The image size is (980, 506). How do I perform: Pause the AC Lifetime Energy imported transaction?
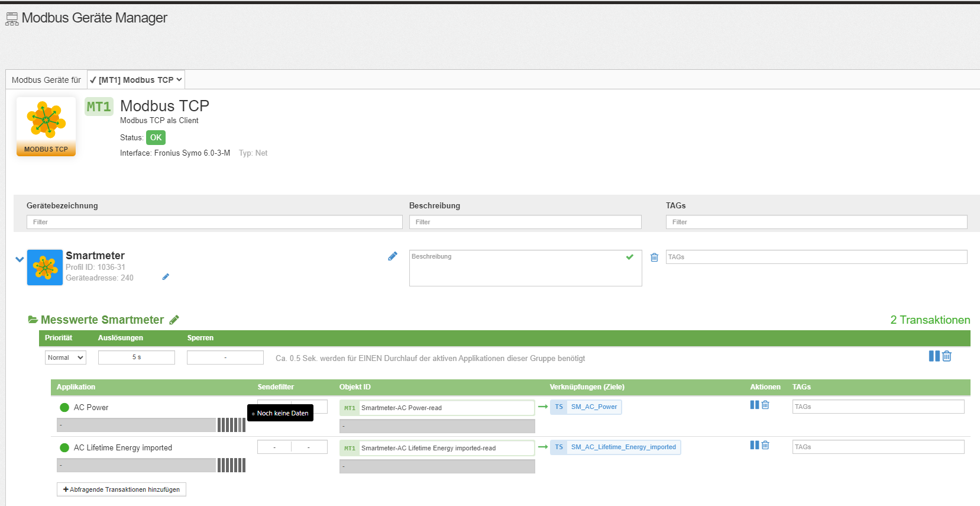[755, 445]
